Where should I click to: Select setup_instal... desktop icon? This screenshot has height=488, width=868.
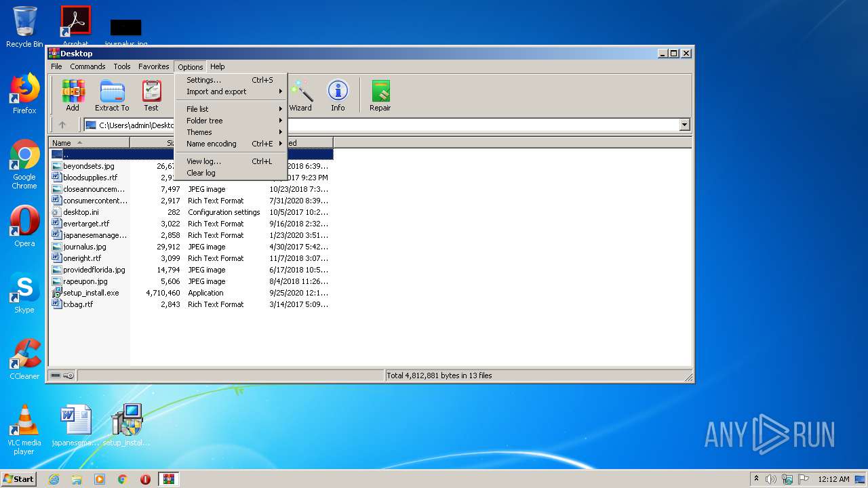(x=126, y=426)
